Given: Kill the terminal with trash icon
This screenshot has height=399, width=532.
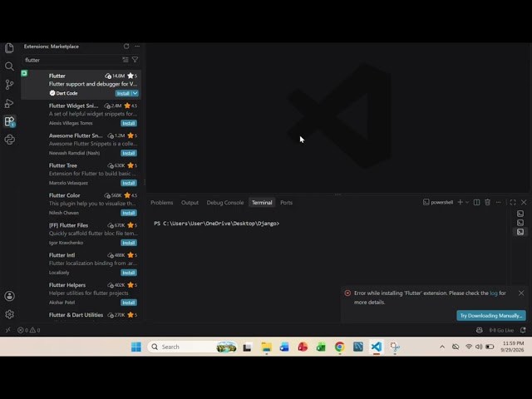Looking at the screenshot, I should 488,202.
